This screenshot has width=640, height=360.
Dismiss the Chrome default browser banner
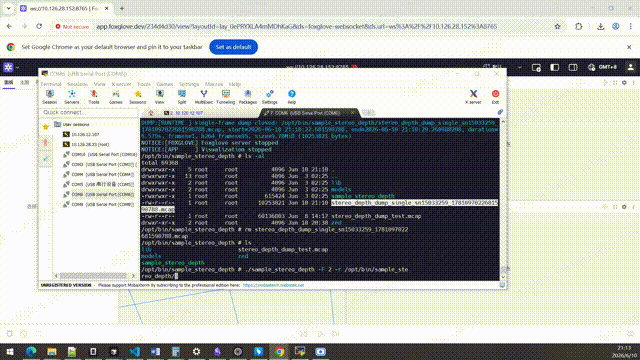click(x=629, y=47)
